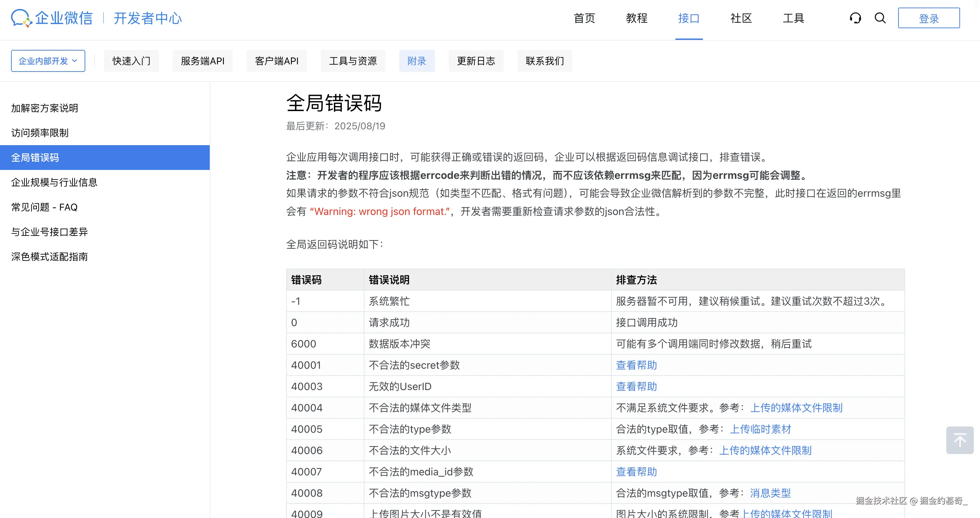Click 查看帮助 link for error 40001
The width and height of the screenshot is (980, 518).
636,365
